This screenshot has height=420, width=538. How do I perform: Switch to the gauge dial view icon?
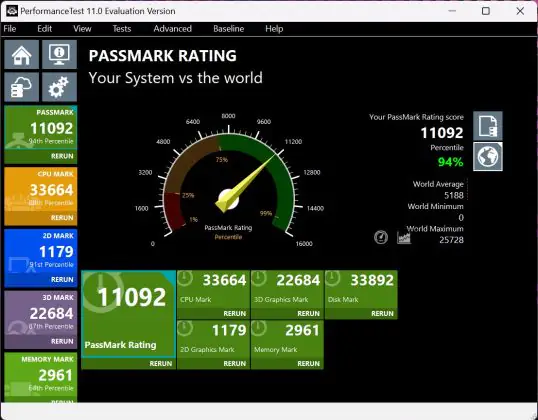381,237
